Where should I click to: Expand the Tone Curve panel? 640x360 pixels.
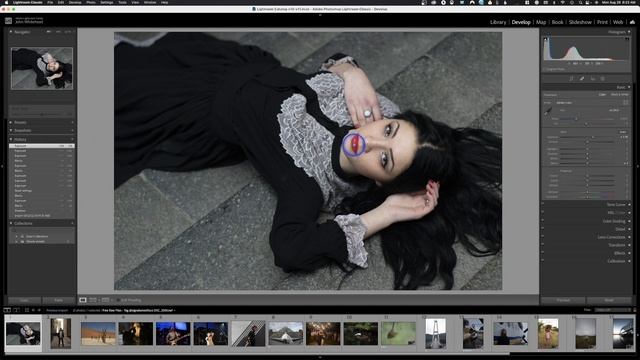pyautogui.click(x=629, y=204)
